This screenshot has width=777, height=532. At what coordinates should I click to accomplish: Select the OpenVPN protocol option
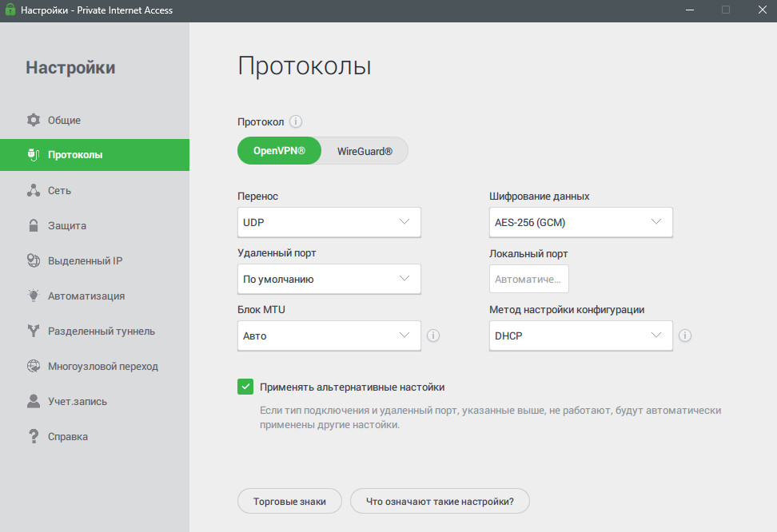pos(279,151)
